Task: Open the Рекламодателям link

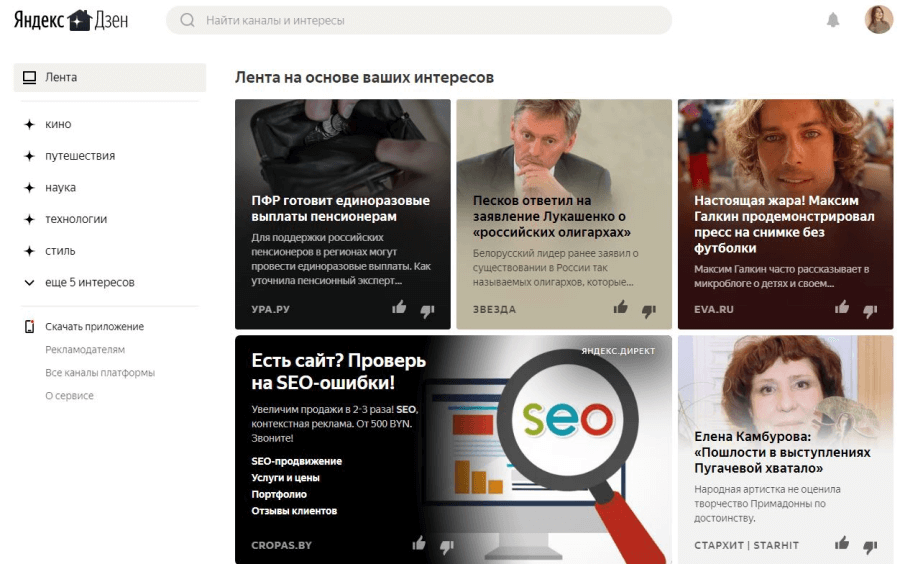Action: click(x=85, y=349)
